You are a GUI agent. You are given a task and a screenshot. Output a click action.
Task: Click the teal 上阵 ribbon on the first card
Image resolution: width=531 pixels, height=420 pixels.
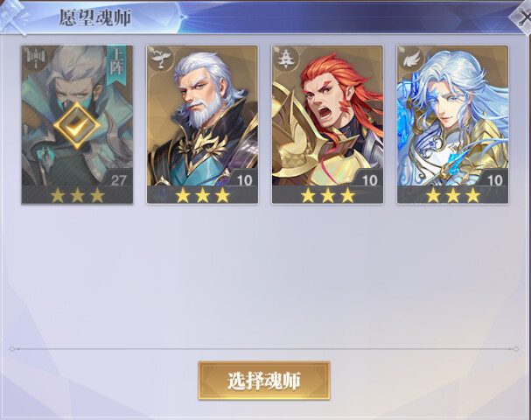[116, 66]
